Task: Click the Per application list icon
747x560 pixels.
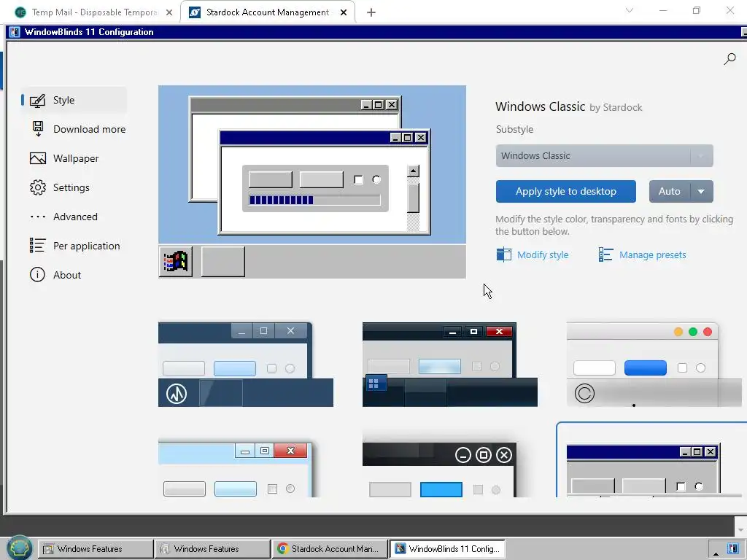Action: 38,245
